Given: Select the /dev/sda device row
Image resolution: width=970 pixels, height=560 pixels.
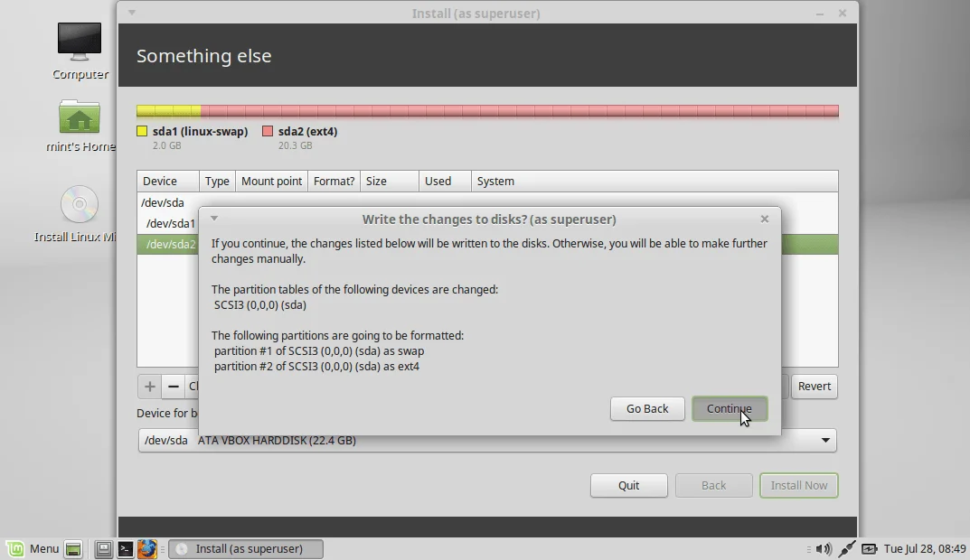Looking at the screenshot, I should pyautogui.click(x=163, y=202).
